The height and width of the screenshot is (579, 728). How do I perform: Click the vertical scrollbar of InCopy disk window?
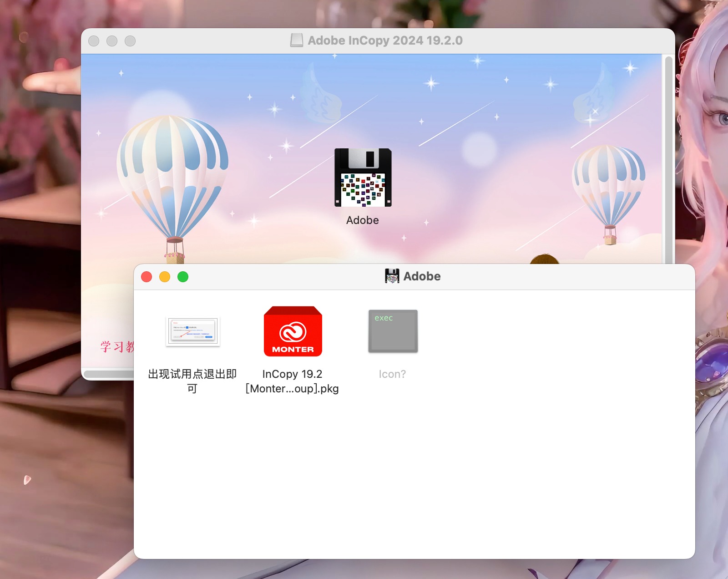pos(668,159)
